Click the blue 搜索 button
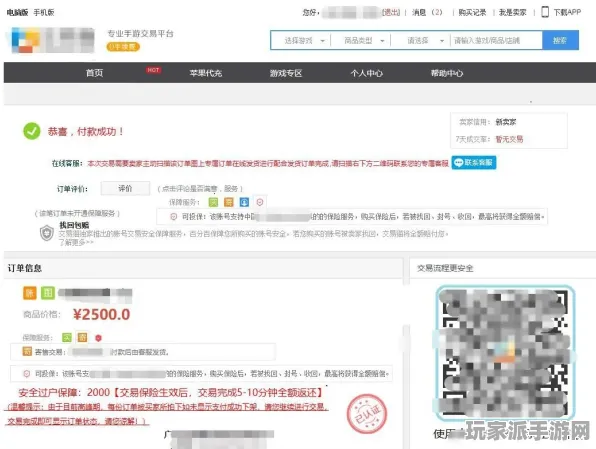Screen dimensions: 596x449 coord(560,40)
